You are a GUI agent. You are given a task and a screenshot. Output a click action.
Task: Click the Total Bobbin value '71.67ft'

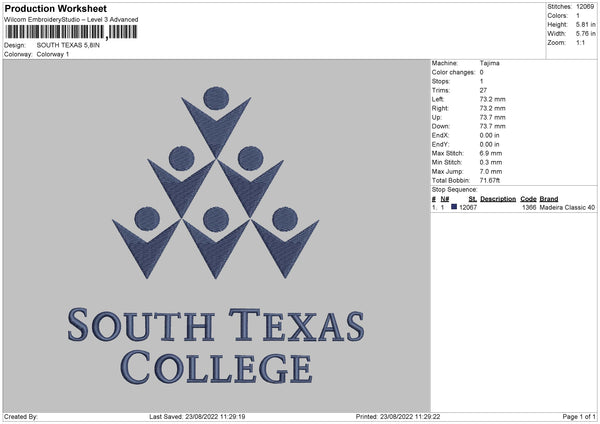point(490,181)
